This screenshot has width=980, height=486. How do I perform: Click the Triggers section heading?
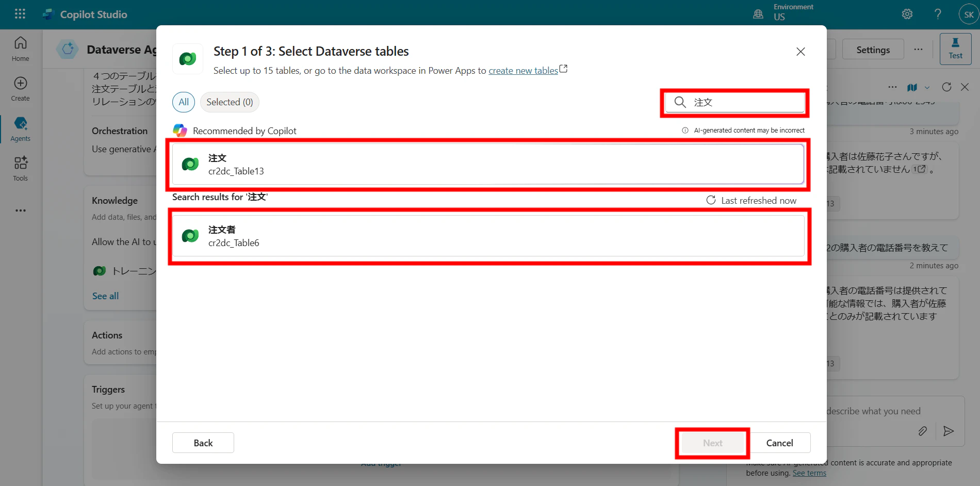click(x=108, y=389)
